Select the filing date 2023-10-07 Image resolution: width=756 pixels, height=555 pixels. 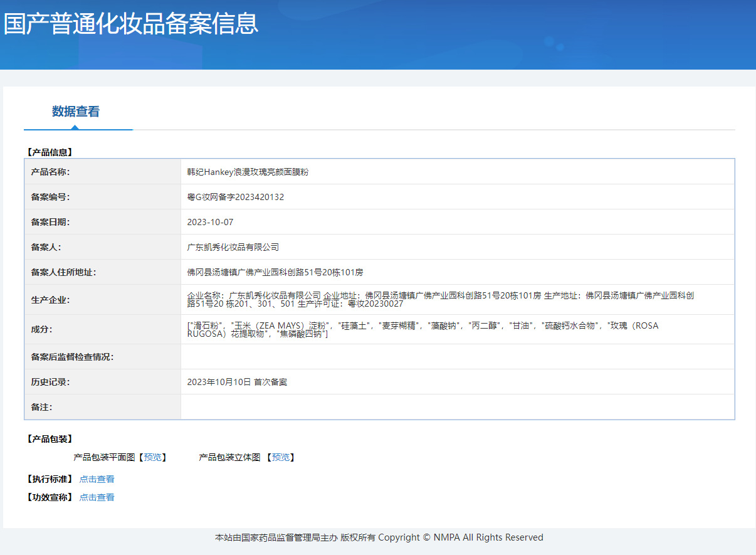point(210,222)
